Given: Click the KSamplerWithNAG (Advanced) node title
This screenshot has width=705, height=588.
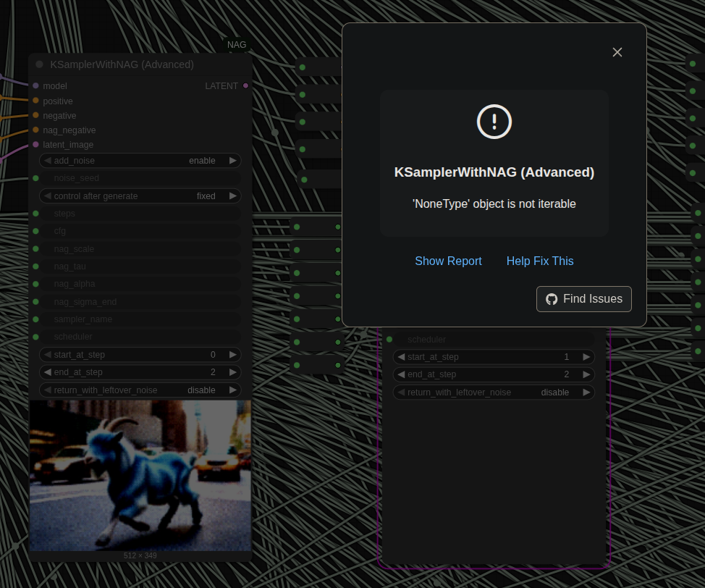Looking at the screenshot, I should coord(122,64).
